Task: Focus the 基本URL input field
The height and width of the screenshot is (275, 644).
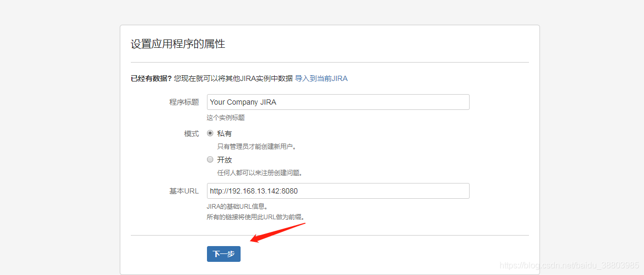Action: (338, 191)
